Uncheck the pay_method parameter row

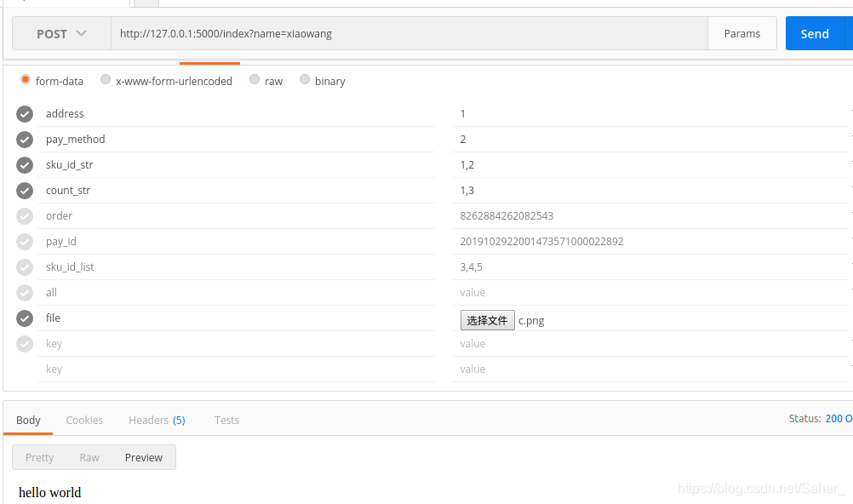(x=25, y=140)
